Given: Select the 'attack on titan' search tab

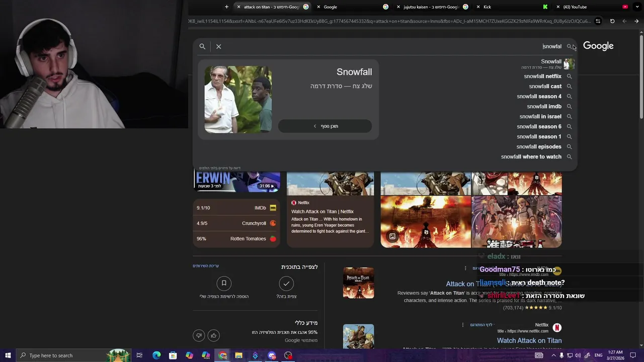Looking at the screenshot, I should (272, 7).
